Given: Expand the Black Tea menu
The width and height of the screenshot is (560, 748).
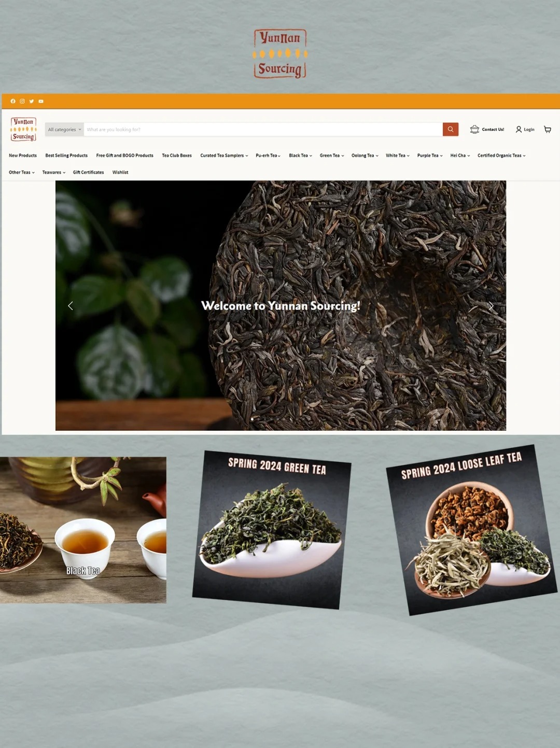Looking at the screenshot, I should [x=300, y=156].
